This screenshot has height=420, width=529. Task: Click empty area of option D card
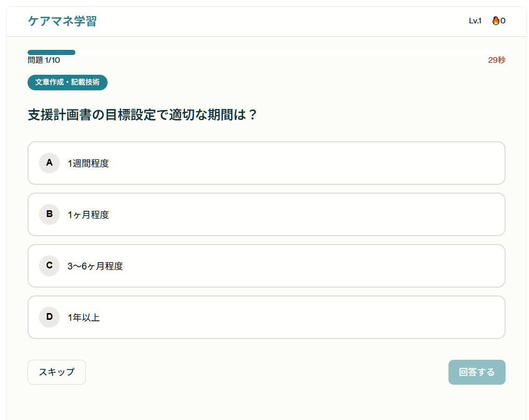click(x=312, y=317)
